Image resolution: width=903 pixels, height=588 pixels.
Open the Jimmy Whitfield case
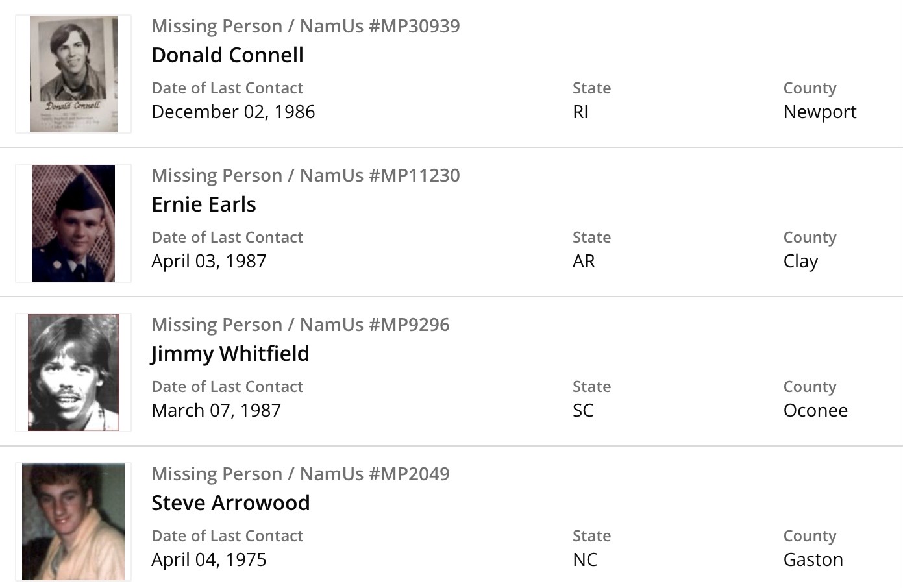pyautogui.click(x=230, y=354)
